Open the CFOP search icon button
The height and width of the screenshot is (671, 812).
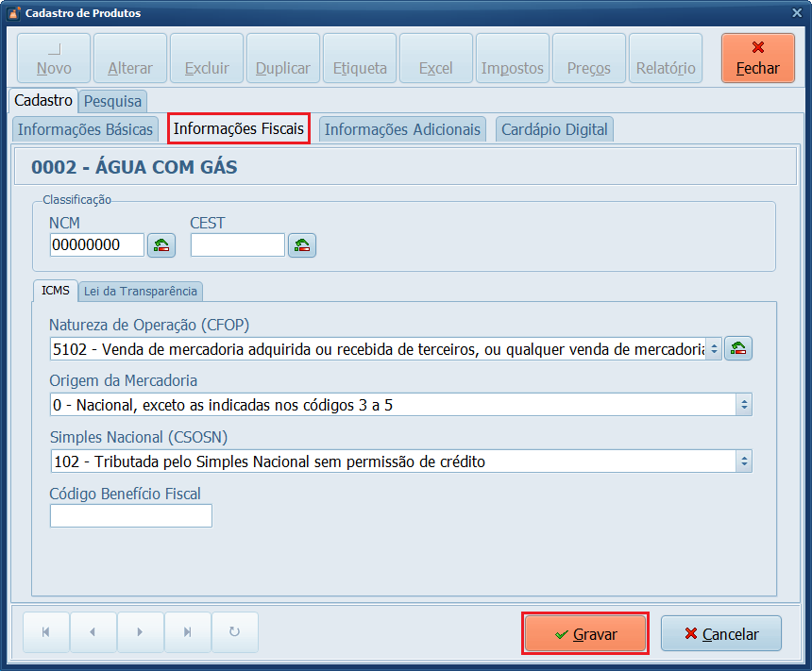[x=738, y=348]
